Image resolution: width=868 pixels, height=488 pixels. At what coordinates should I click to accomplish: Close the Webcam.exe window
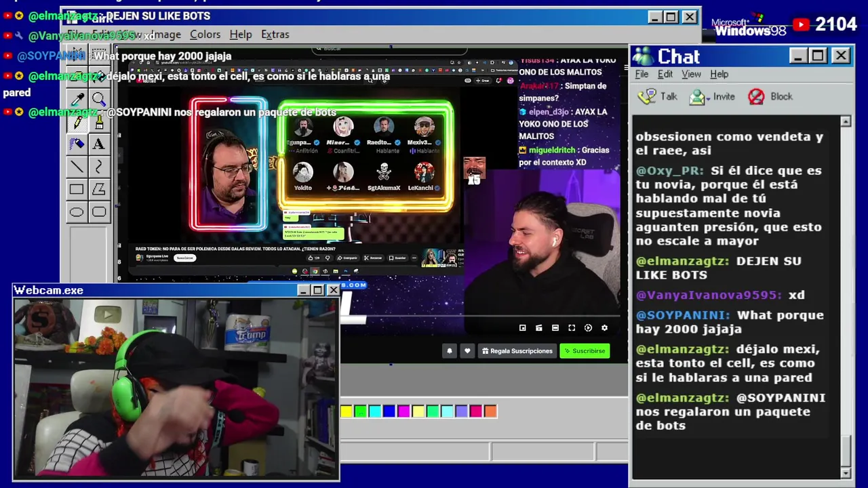click(333, 290)
